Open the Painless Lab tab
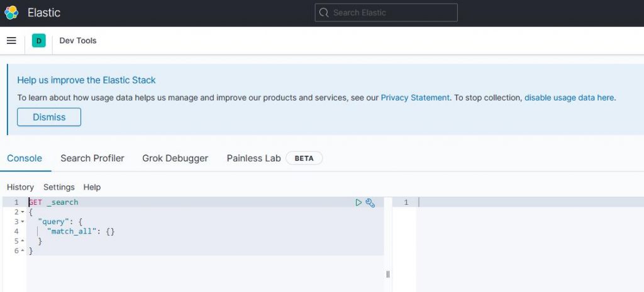The height and width of the screenshot is (292, 644). click(x=254, y=158)
